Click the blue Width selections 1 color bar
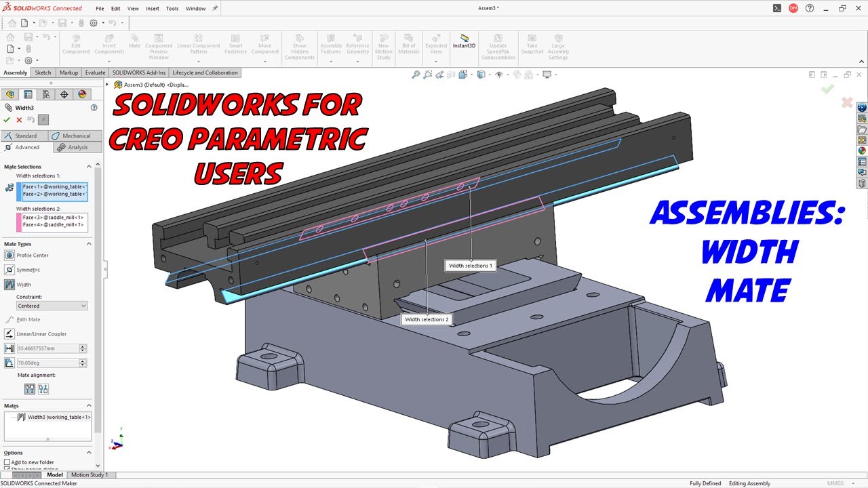868x488 pixels. [x=18, y=192]
